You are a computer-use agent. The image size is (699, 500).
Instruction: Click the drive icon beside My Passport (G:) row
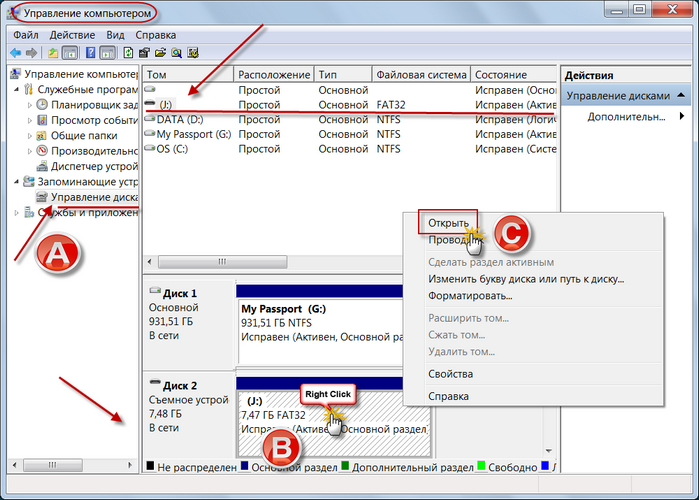(x=150, y=133)
